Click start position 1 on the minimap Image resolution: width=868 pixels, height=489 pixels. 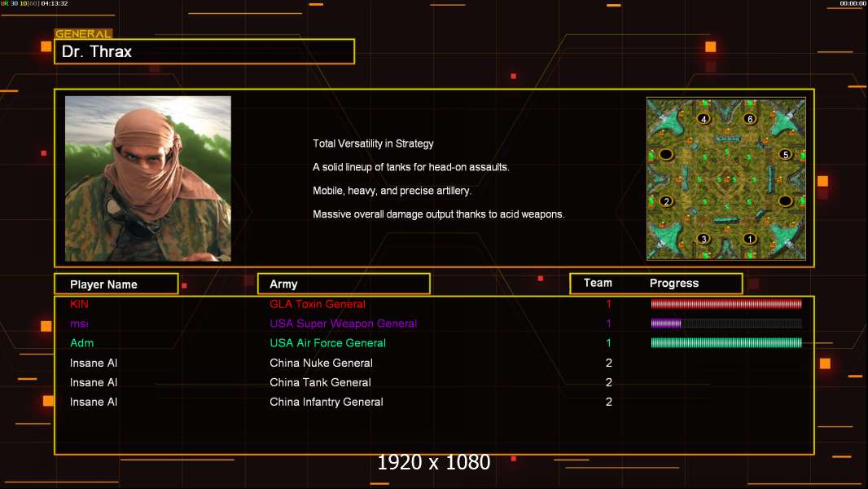tap(750, 239)
